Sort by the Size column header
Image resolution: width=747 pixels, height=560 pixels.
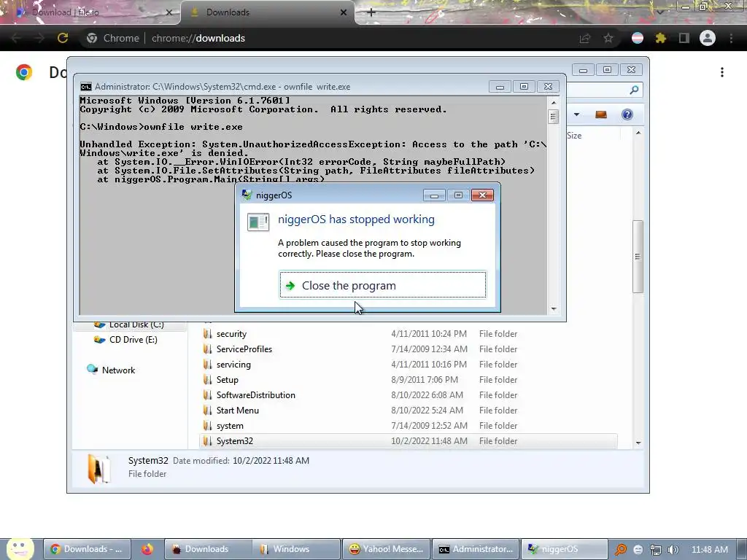pyautogui.click(x=574, y=135)
